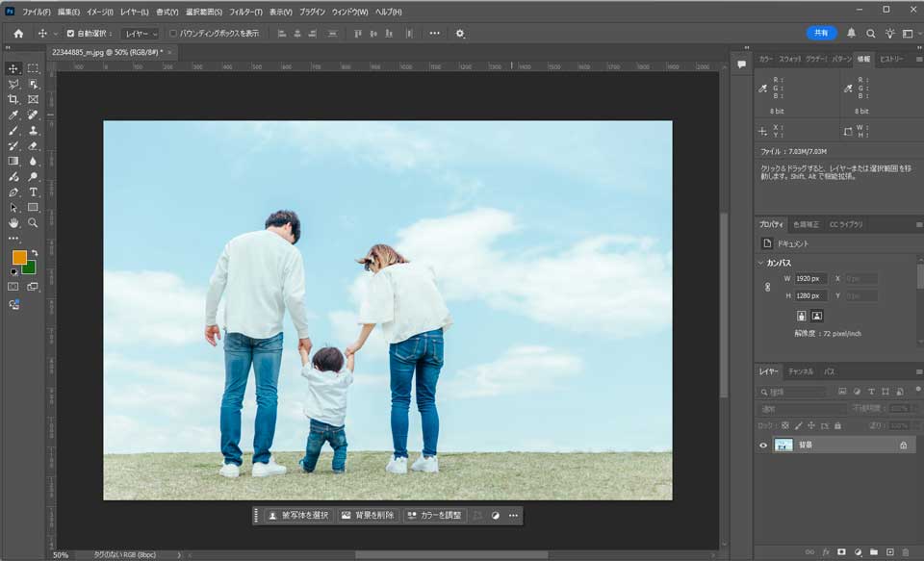Open the layer blend mode dropdown
Screen dimensions: 924x561
[x=803, y=408]
